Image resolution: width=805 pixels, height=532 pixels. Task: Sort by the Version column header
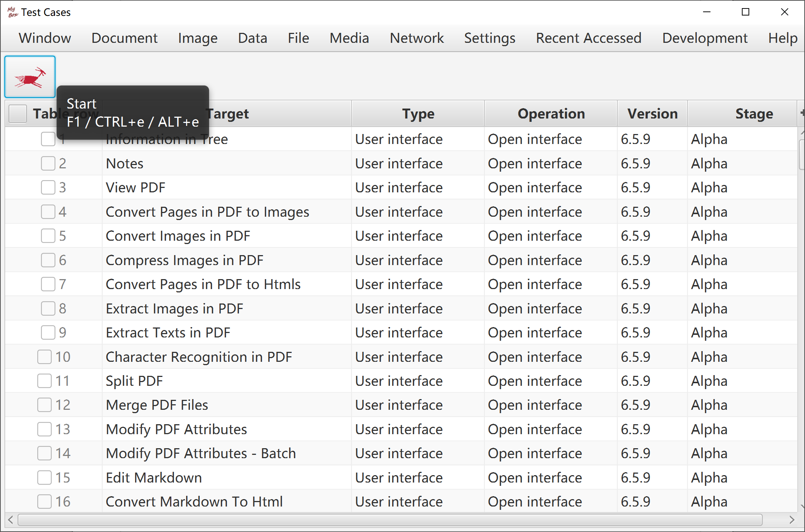[652, 114]
